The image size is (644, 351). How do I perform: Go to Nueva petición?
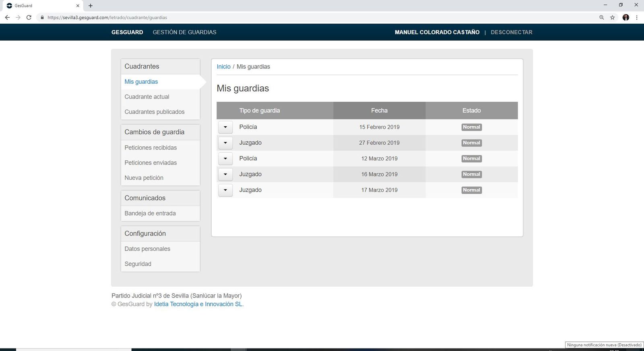144,178
